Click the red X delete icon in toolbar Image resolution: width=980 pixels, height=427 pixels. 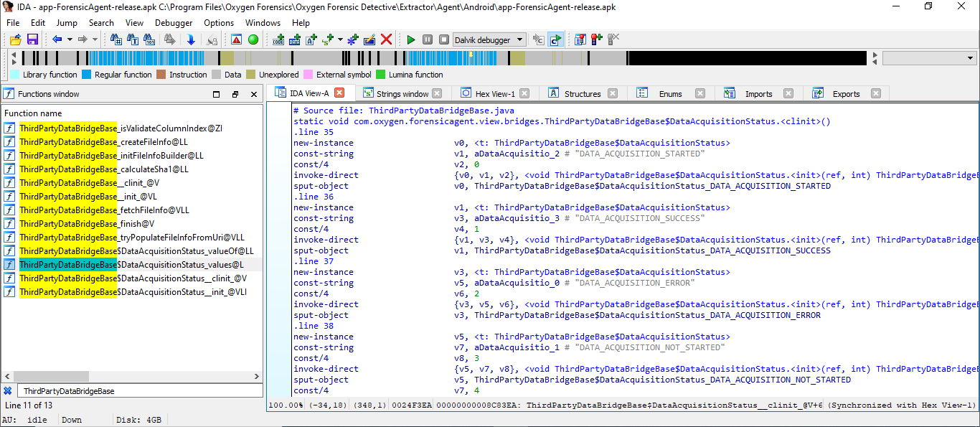click(x=387, y=39)
